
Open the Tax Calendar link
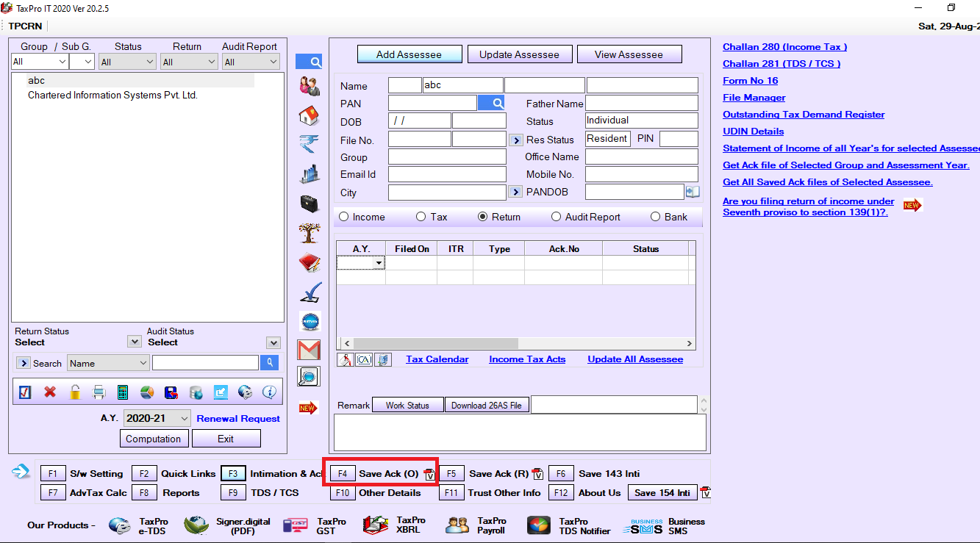point(437,359)
